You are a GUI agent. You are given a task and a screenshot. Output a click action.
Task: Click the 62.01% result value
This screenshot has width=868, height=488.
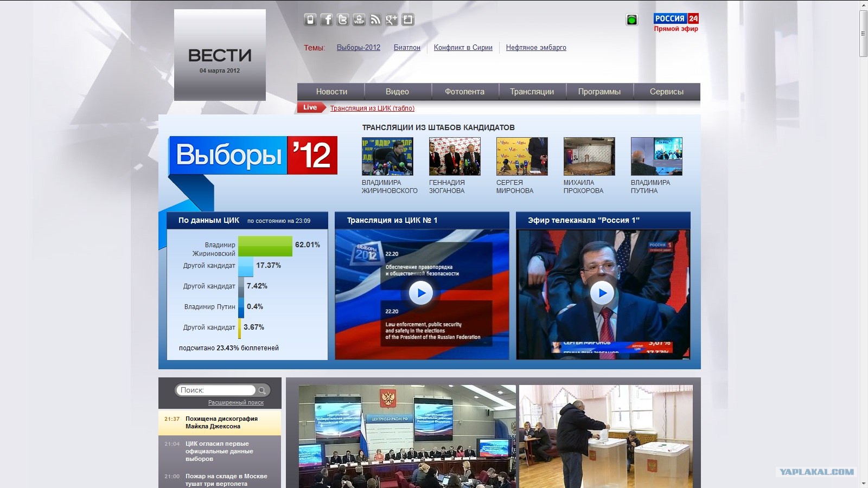click(x=308, y=245)
